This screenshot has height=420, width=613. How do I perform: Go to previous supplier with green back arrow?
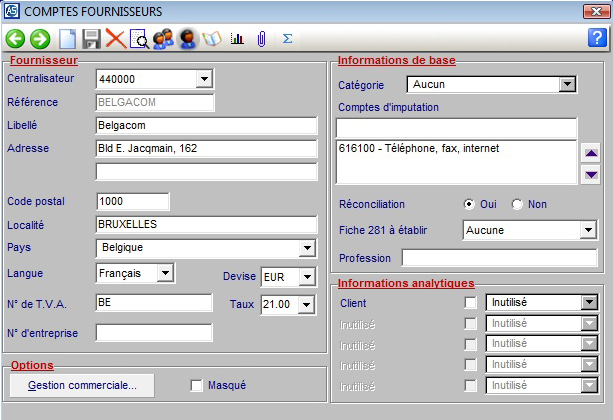[x=15, y=39]
